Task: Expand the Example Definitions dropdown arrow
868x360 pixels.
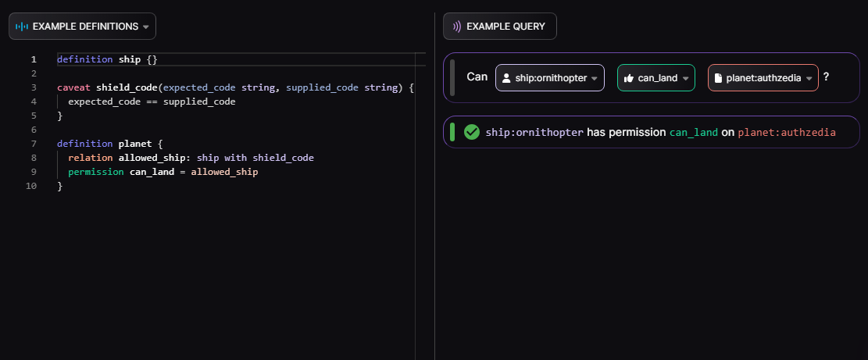Action: coord(145,27)
